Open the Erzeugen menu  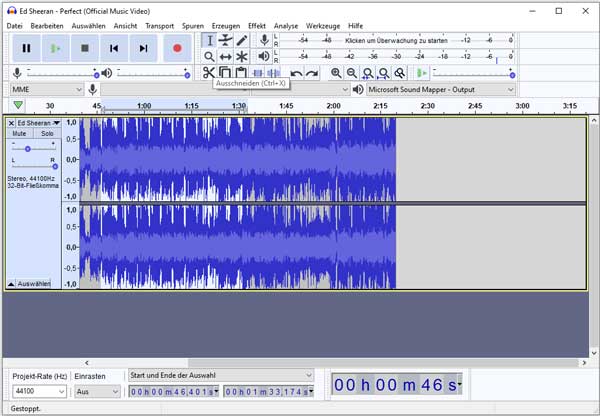[226, 26]
